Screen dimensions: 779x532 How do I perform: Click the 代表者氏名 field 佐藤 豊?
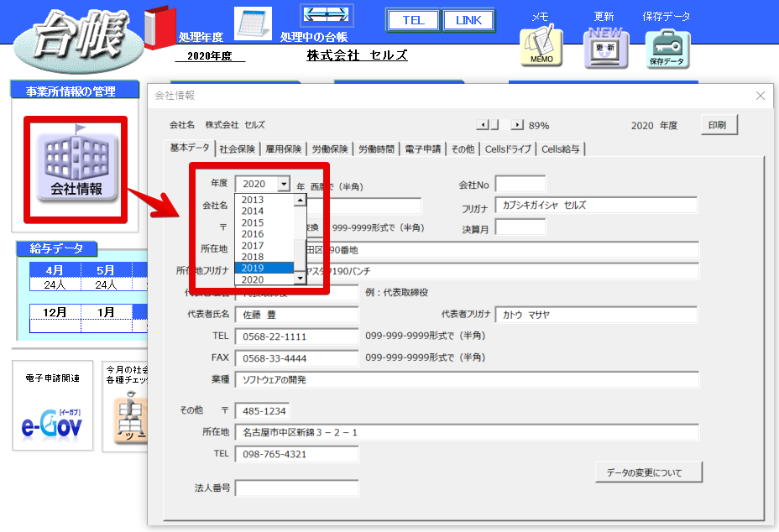click(x=296, y=315)
